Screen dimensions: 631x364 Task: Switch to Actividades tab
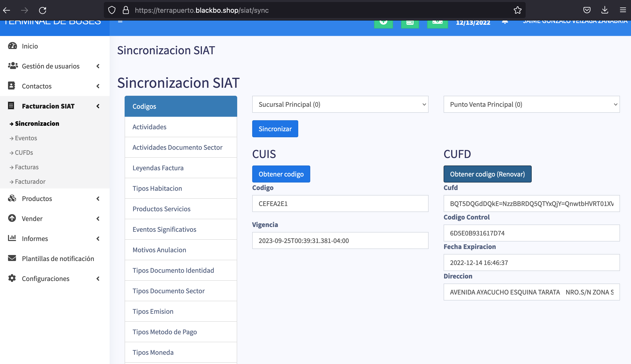[181, 127]
